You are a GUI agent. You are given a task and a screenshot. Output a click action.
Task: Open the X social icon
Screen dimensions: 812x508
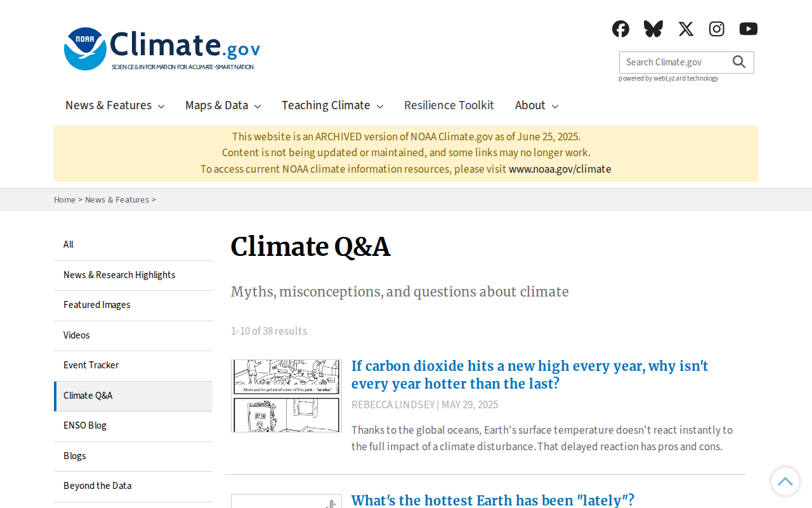coord(686,29)
